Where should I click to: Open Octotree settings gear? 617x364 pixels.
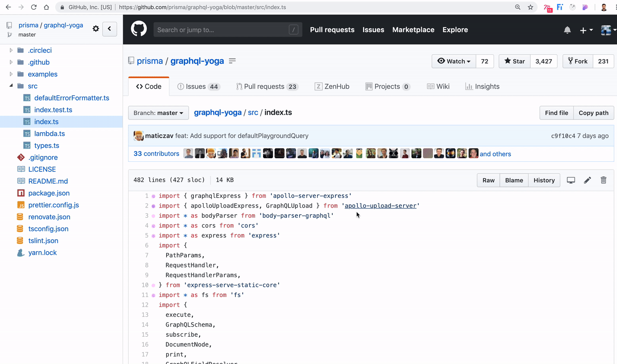click(96, 29)
